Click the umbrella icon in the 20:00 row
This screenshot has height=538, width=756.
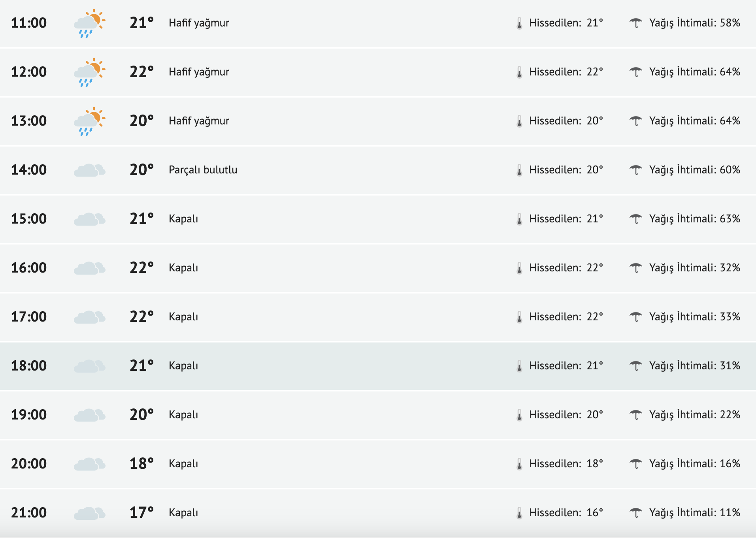(635, 464)
